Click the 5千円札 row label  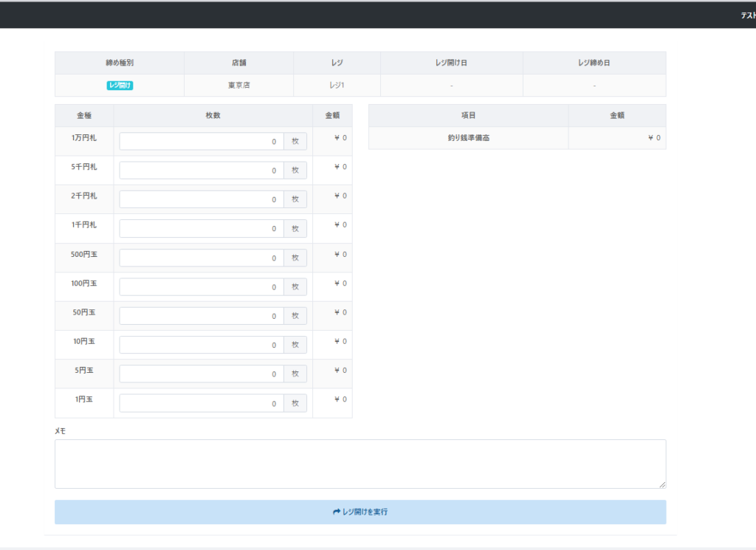[84, 167]
